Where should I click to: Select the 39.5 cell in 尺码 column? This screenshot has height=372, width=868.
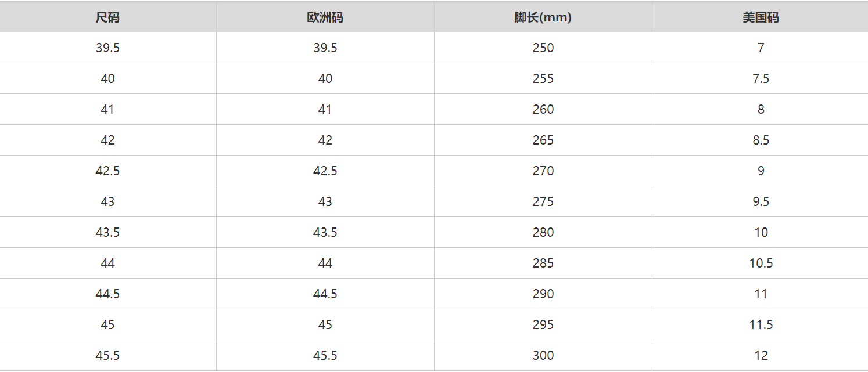107,48
